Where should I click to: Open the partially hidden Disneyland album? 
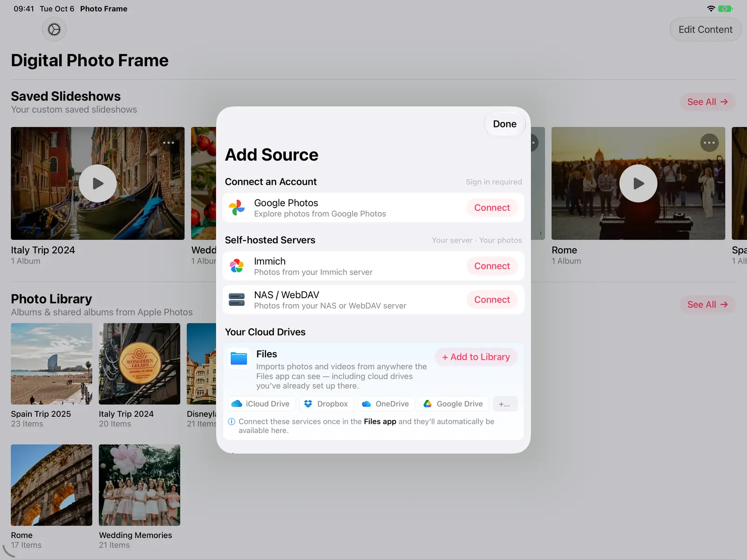[202, 364]
